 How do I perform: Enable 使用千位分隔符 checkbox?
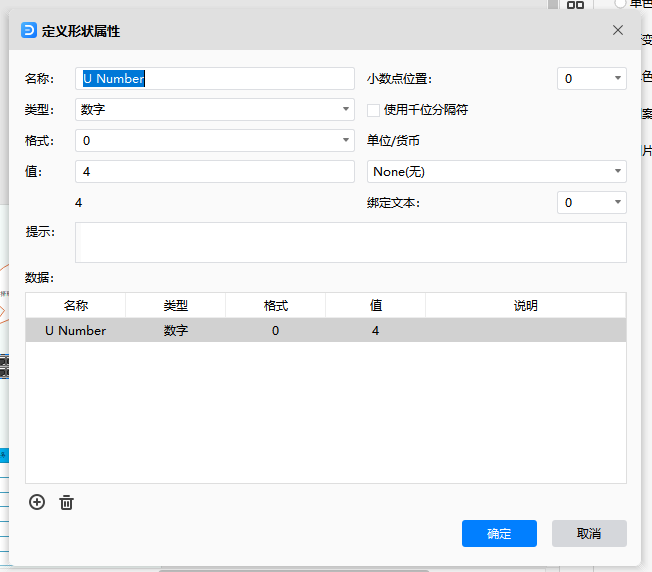tap(373, 110)
